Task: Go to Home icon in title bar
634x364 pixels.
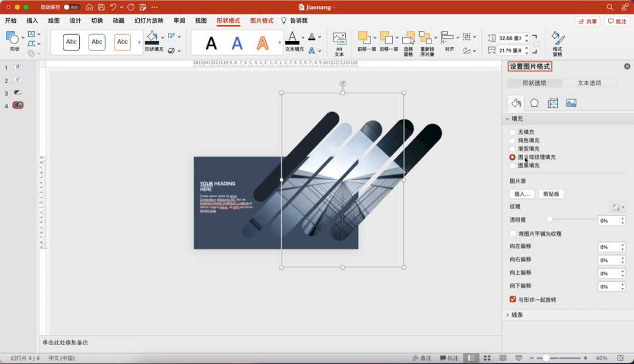Action: (x=89, y=7)
